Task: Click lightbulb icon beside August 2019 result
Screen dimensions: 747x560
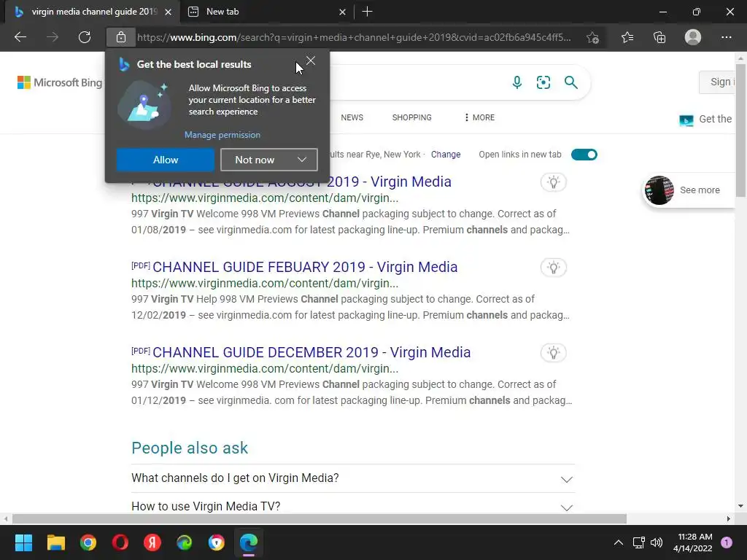Action: (553, 182)
